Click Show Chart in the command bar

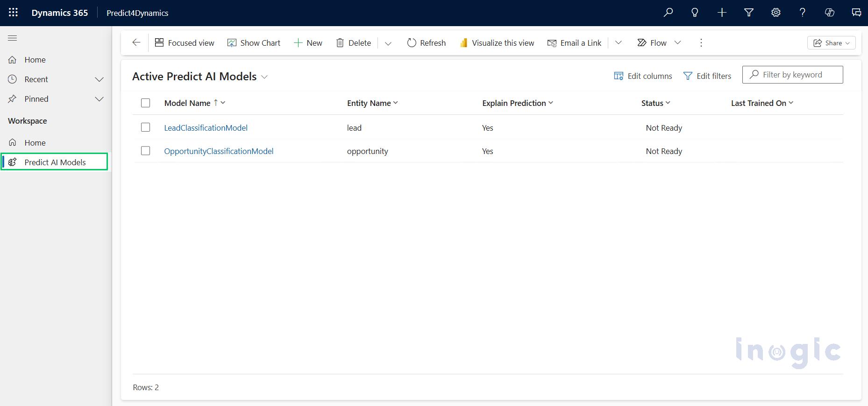click(254, 43)
